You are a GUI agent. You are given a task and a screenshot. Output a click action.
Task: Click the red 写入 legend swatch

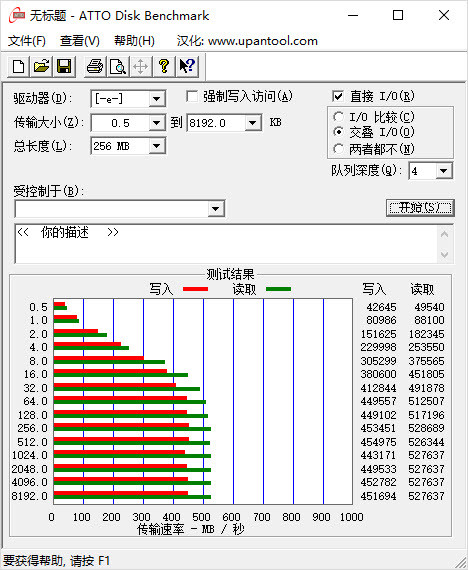pos(195,289)
